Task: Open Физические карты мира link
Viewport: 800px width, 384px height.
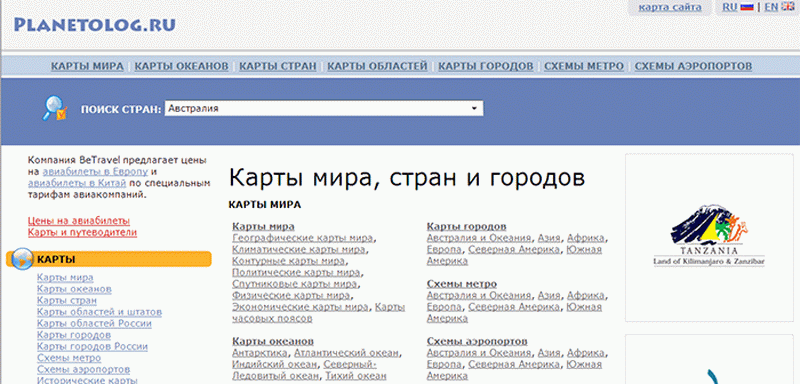Action: coord(291,295)
